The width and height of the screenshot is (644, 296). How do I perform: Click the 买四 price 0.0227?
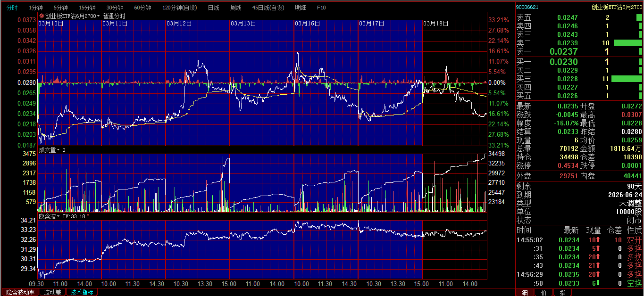tap(568, 87)
